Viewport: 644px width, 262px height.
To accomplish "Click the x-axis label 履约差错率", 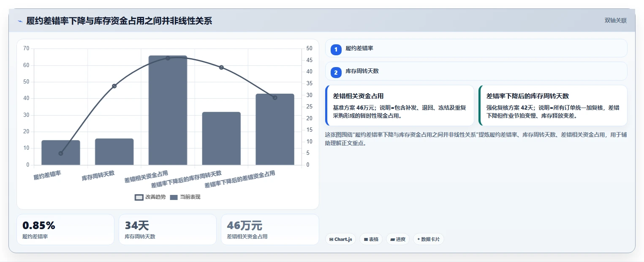I will (47, 175).
